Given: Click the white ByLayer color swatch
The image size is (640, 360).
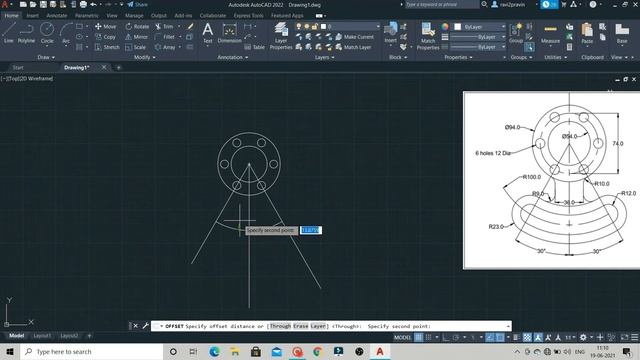Looking at the screenshot, I should click(x=458, y=27).
